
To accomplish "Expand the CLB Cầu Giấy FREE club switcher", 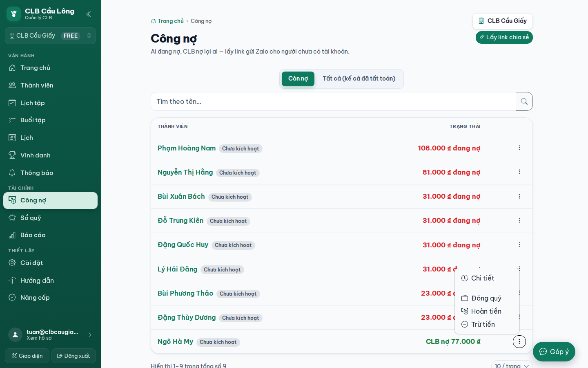I will 50,36.
